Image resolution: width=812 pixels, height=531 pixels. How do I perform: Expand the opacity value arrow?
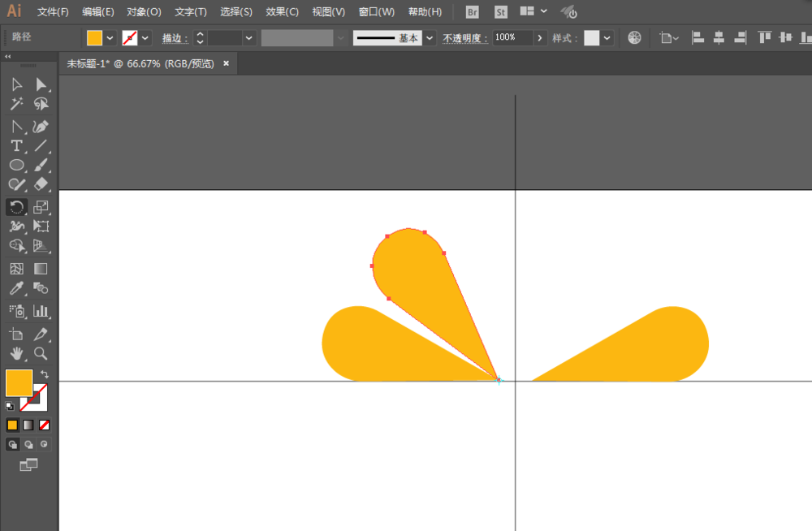pos(540,38)
